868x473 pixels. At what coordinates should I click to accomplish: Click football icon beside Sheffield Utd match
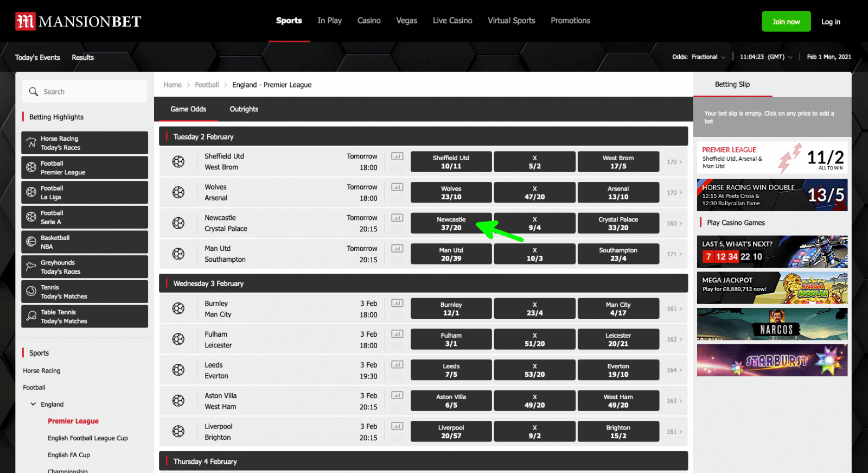[178, 161]
